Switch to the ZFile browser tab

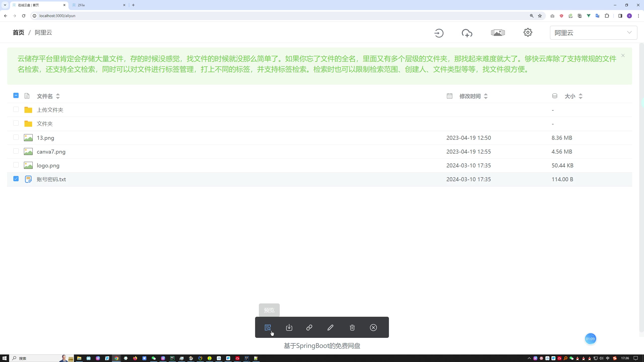99,5
